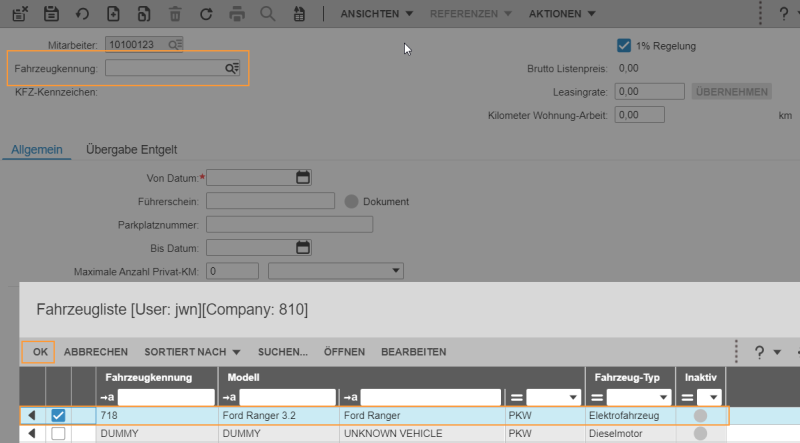The image size is (800, 443).
Task: Switch to the Übergabe Entgelt tab
Action: pos(132,150)
